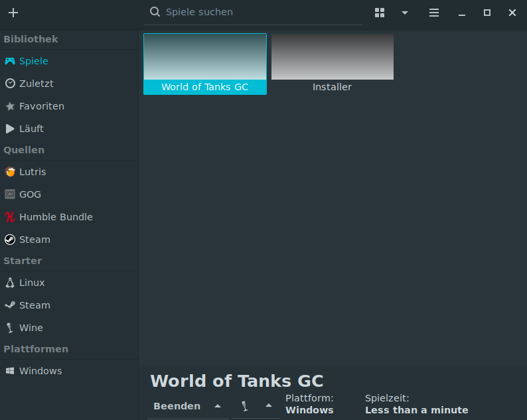Open the view options dropdown arrow

(405, 13)
